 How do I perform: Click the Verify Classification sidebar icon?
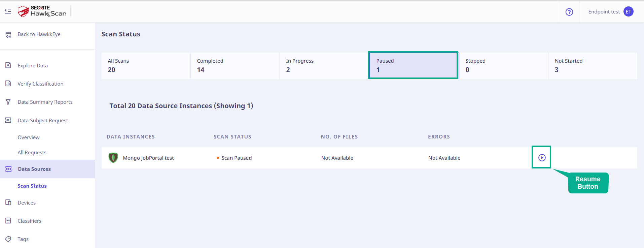point(8,84)
